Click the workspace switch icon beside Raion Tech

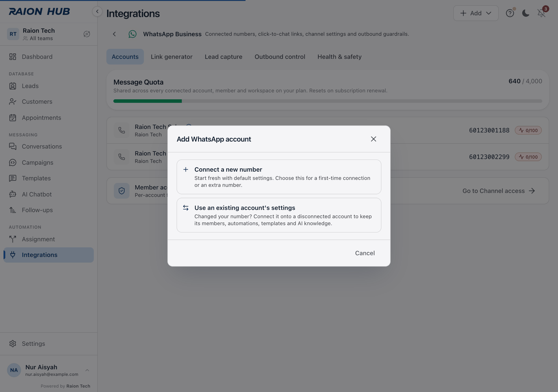(87, 34)
